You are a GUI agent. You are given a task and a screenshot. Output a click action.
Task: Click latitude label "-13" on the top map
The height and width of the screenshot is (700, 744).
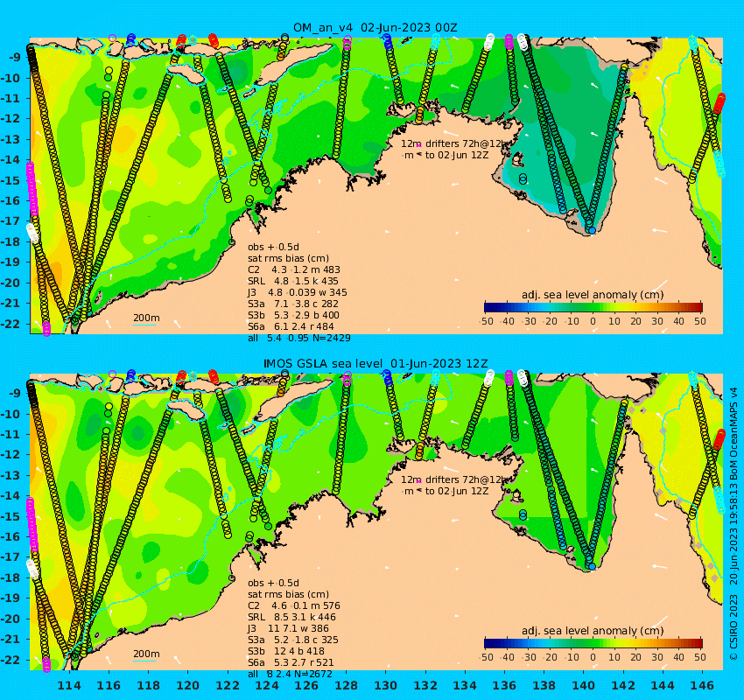click(11, 139)
